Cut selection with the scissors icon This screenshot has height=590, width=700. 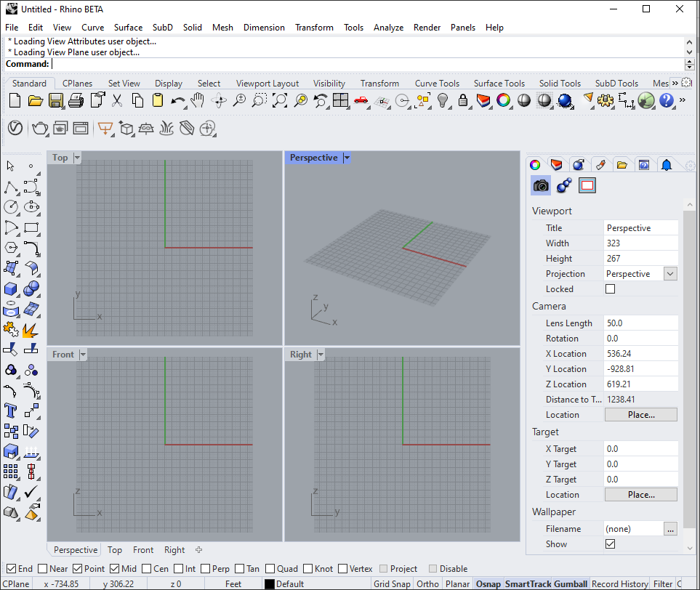tap(117, 100)
